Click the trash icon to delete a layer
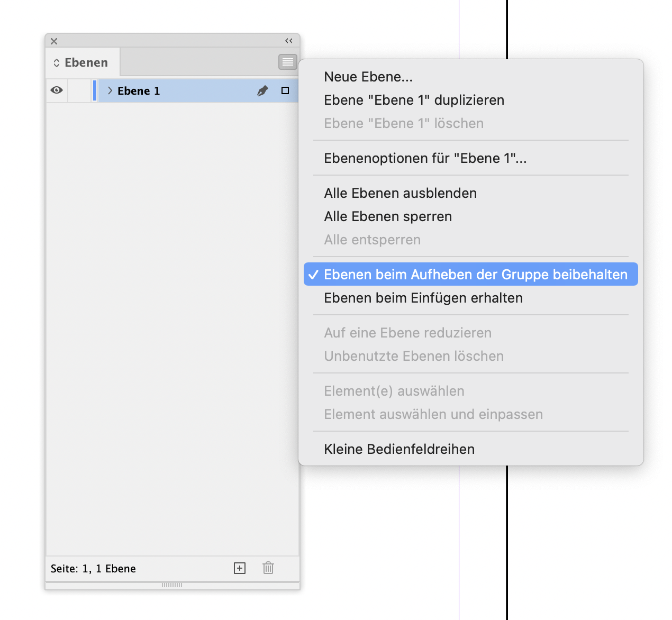Image resolution: width=672 pixels, height=620 pixels. click(268, 568)
